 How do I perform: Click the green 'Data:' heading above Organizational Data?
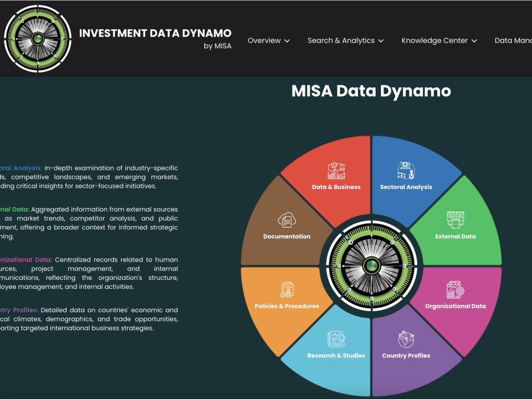click(21, 209)
